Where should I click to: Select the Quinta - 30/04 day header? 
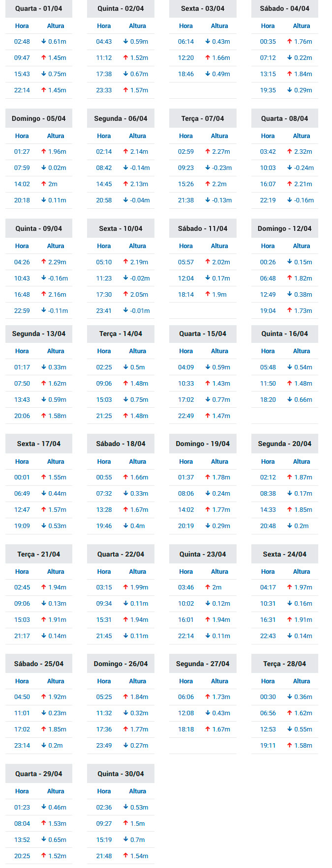point(121,774)
